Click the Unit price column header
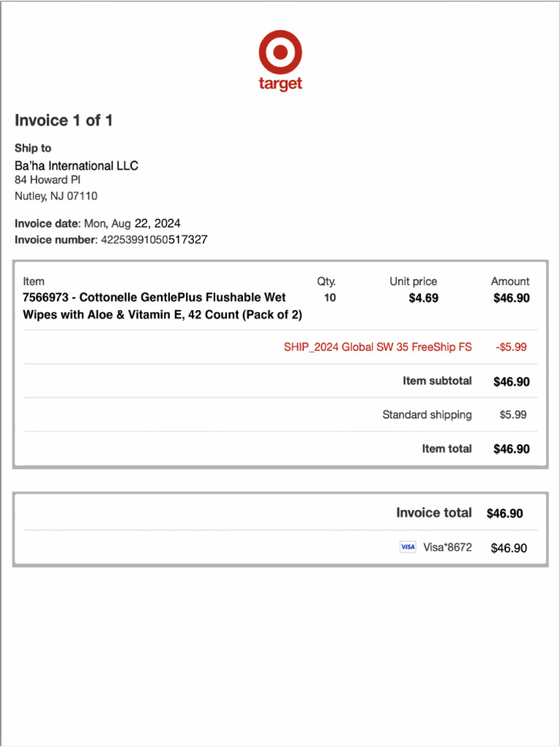Screen dimensions: 560x747 [x=413, y=281]
